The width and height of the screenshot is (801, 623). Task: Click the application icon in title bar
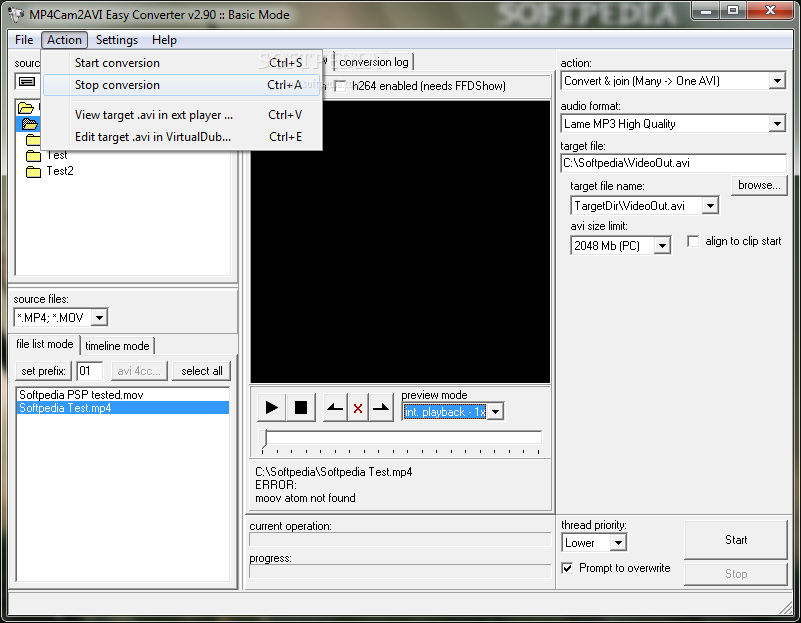coord(16,15)
